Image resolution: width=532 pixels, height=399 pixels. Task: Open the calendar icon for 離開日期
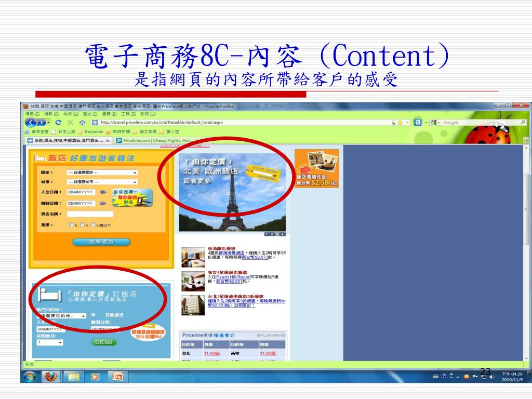click(x=103, y=204)
